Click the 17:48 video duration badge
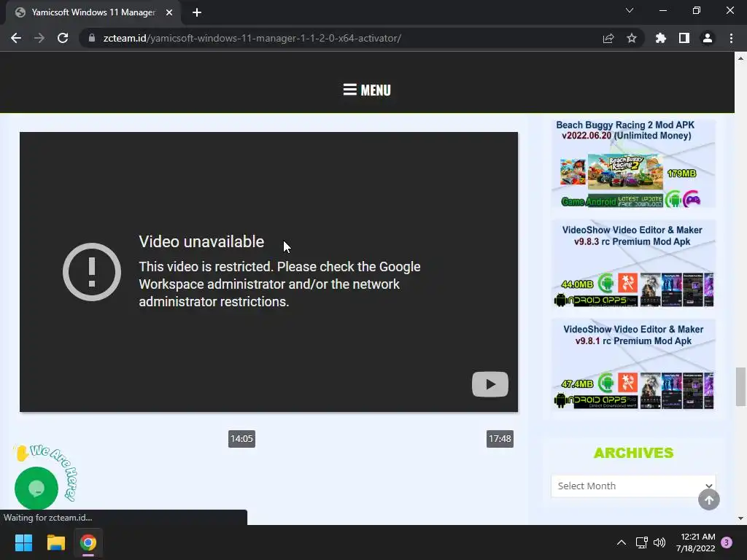Viewport: 747px width, 560px height. tap(500, 438)
